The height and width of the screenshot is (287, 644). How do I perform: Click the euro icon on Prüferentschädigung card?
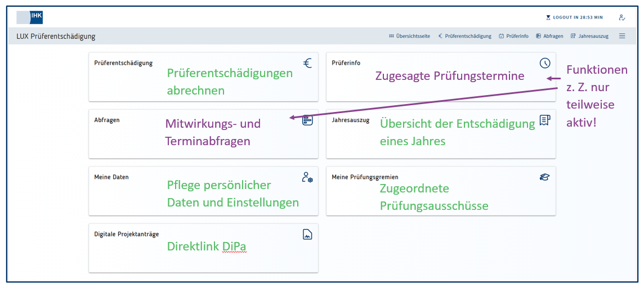click(307, 63)
